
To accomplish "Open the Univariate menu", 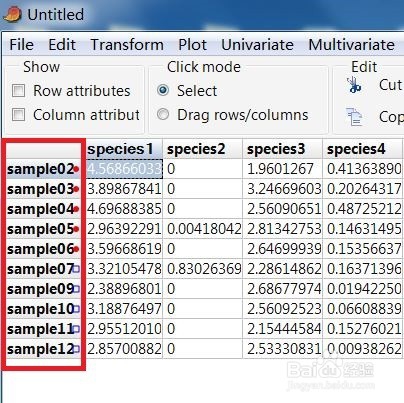I will (x=257, y=45).
